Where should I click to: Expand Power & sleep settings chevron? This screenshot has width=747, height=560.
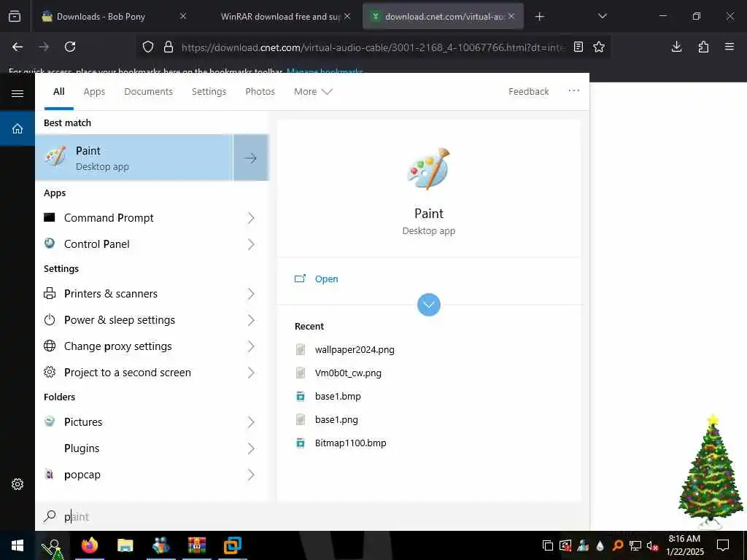point(251,320)
